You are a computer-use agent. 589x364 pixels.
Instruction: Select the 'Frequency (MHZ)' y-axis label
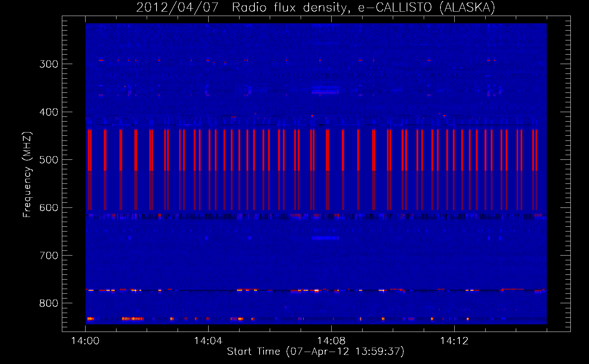(x=27, y=174)
